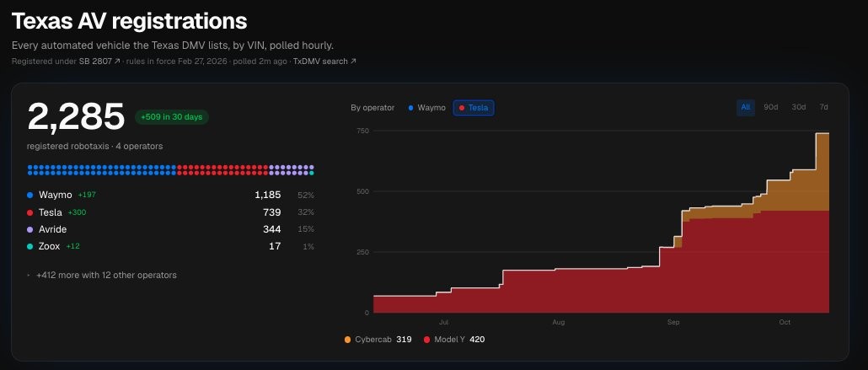Viewport: 868px width, 370px height.
Task: Click the Tesla count 739
Action: pyautogui.click(x=272, y=212)
